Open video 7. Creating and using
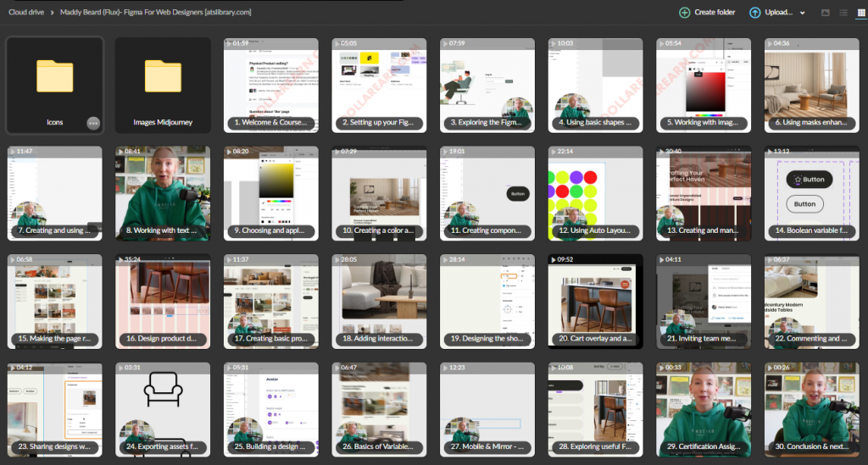 pyautogui.click(x=54, y=193)
